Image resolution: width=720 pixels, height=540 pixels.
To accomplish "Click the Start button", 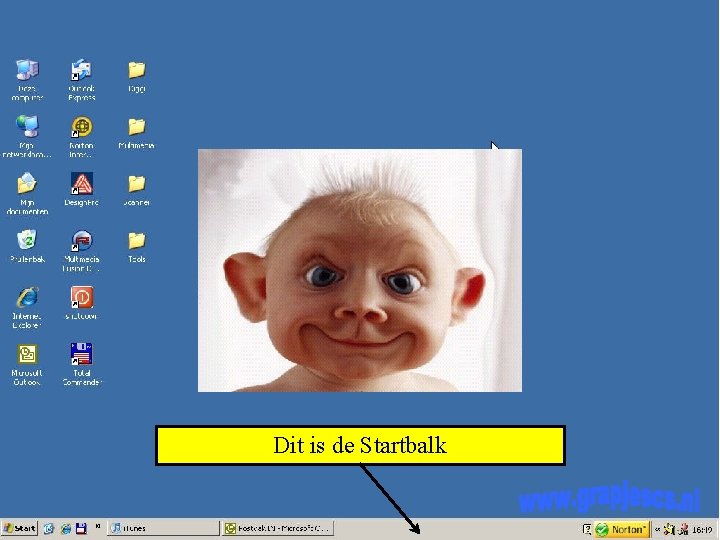I will tap(19, 528).
